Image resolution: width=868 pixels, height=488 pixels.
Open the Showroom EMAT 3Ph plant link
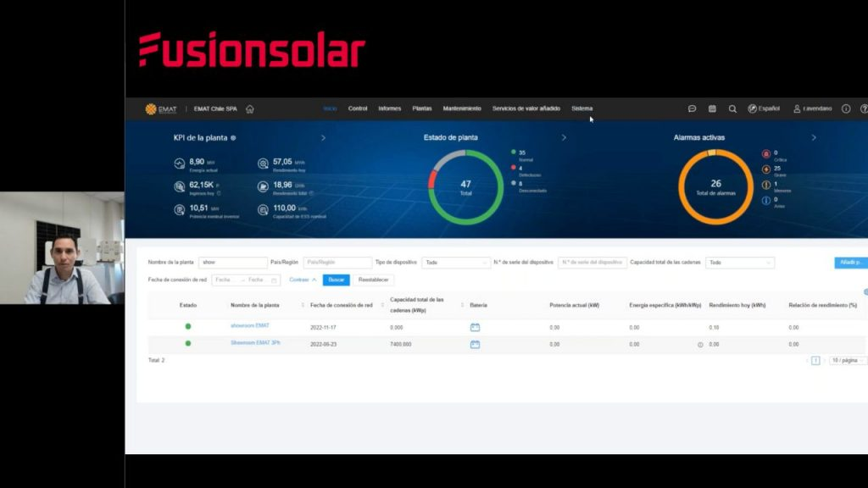point(255,343)
